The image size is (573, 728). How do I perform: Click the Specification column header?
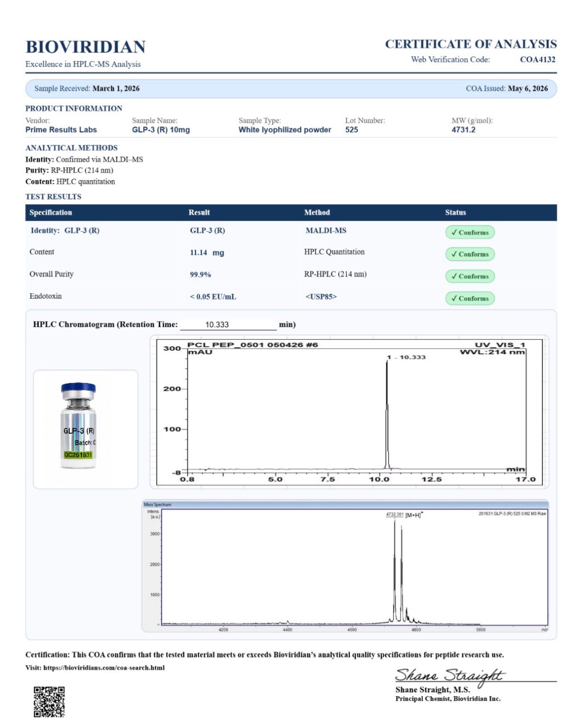[x=51, y=212]
